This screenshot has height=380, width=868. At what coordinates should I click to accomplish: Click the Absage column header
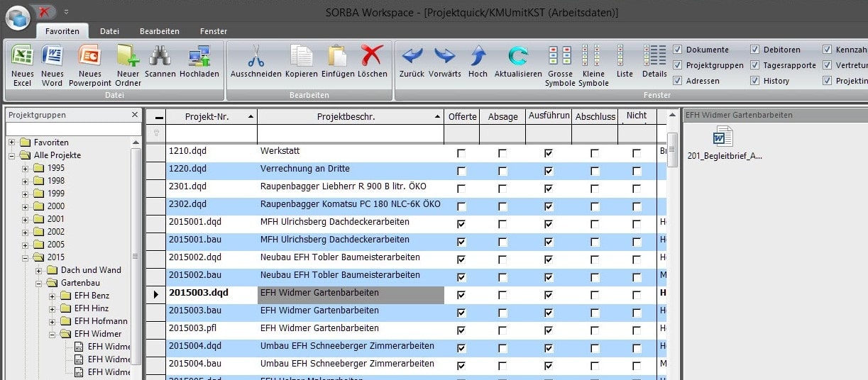(x=502, y=116)
